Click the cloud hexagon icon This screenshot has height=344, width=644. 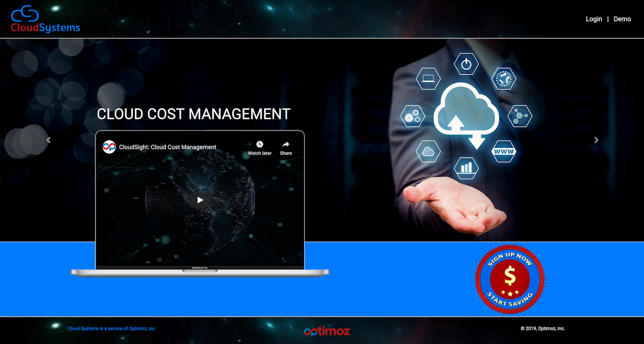tap(428, 151)
